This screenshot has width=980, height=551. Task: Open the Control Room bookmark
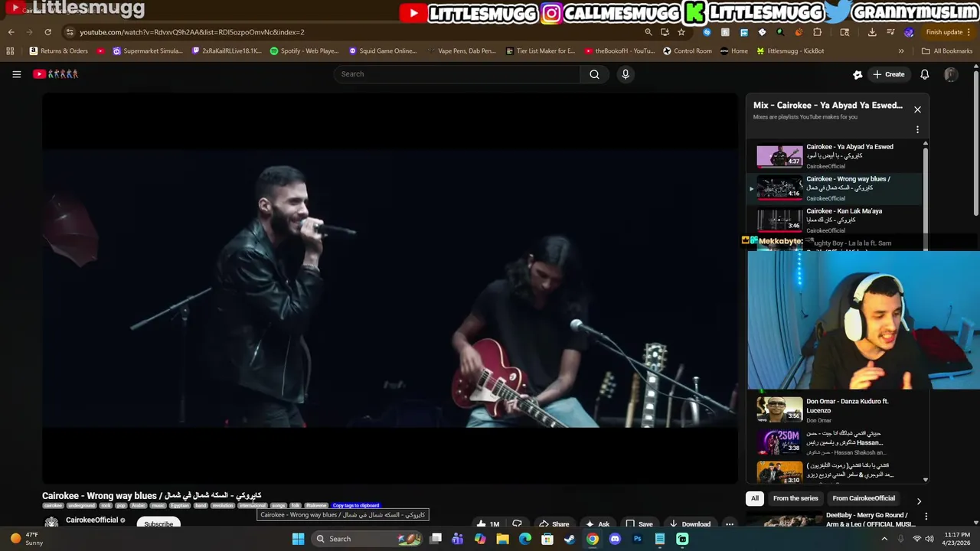point(688,51)
